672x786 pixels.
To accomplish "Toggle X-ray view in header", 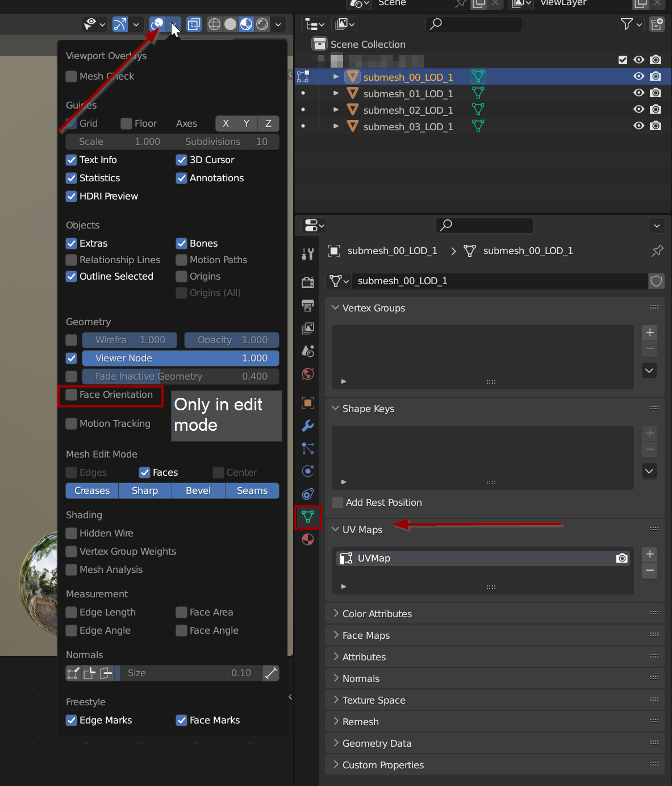I will (x=194, y=24).
